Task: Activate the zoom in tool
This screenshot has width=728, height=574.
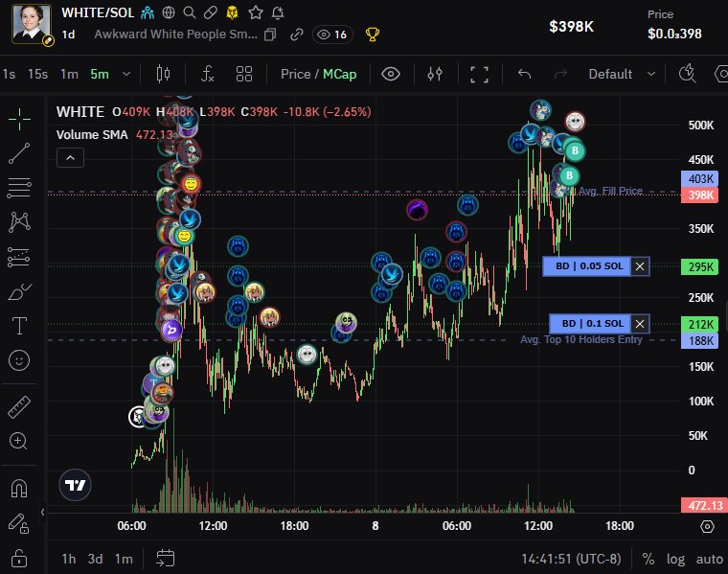Action: coord(18,441)
